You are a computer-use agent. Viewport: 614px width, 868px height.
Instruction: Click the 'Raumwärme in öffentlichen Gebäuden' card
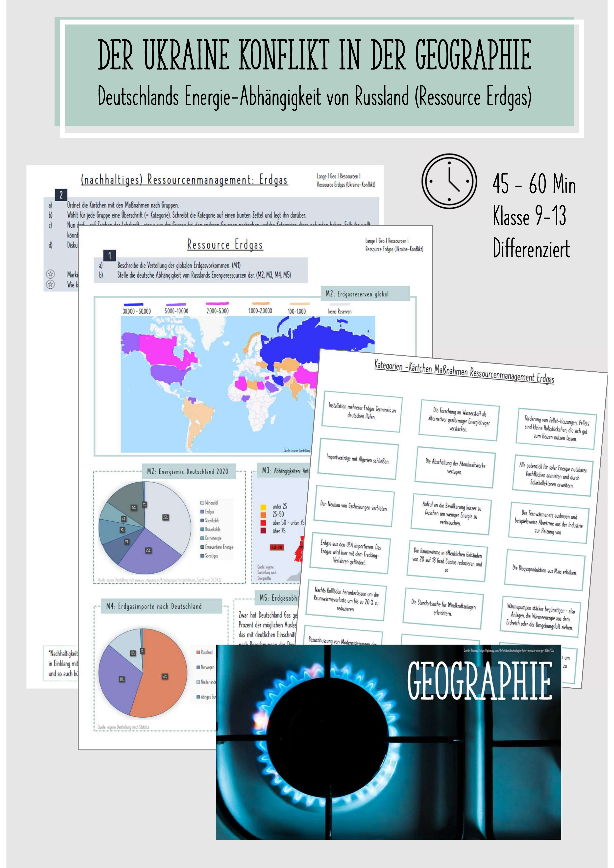[x=447, y=561]
